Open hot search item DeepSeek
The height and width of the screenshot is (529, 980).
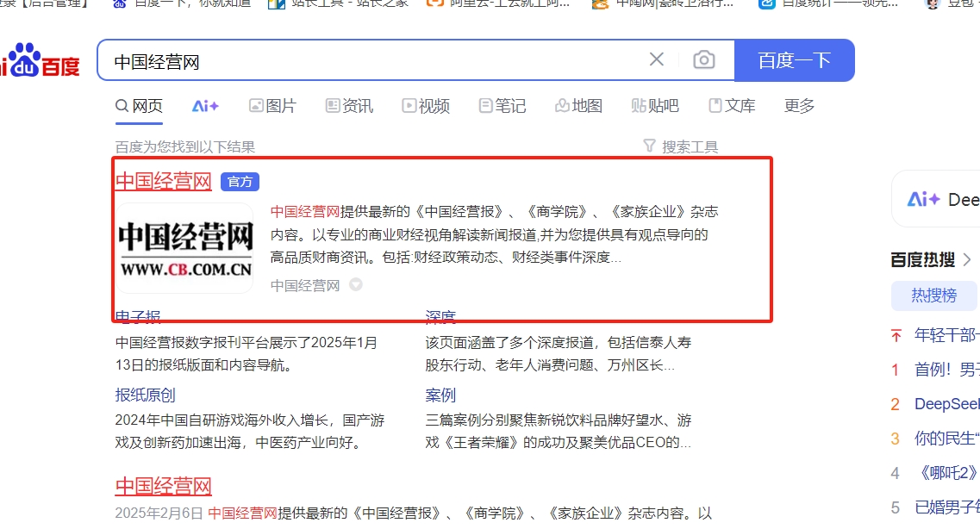947,404
